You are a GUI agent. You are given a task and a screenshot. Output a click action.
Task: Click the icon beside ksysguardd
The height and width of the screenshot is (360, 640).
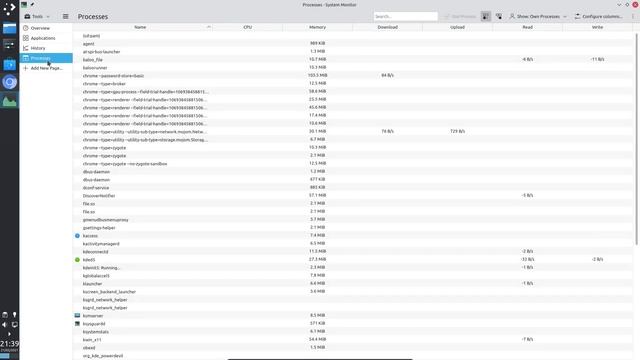(x=77, y=324)
